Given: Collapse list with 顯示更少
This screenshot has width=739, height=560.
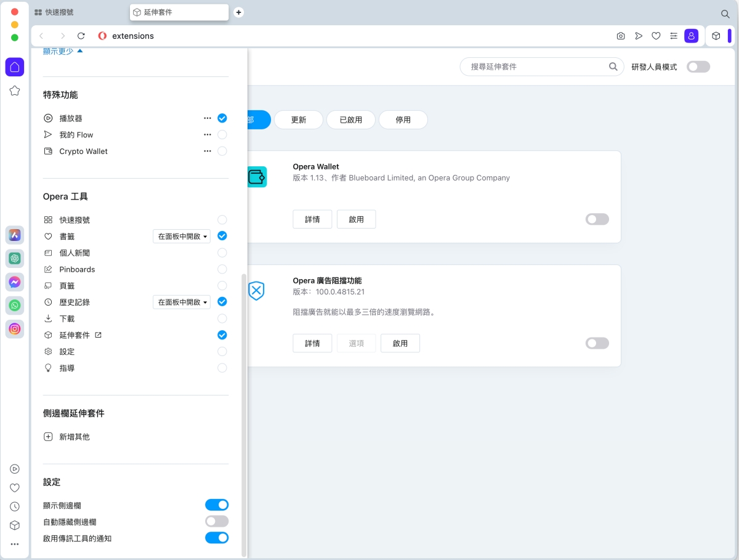Looking at the screenshot, I should coord(63,52).
